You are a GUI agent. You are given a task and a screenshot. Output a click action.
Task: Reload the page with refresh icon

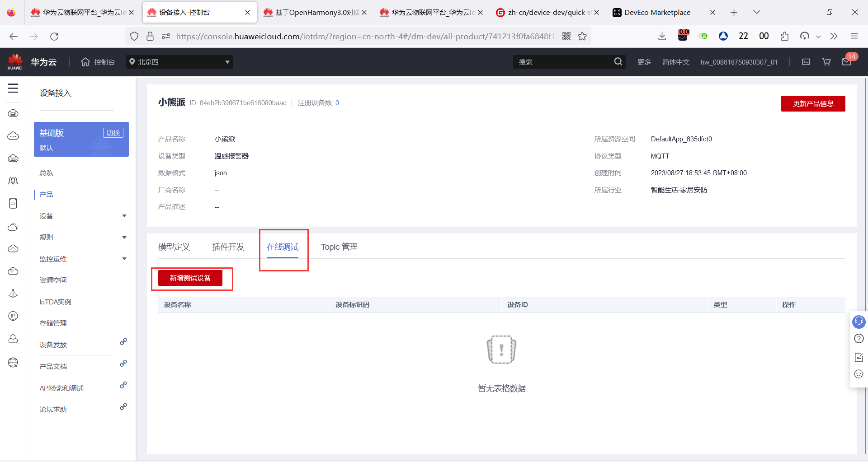tap(54, 36)
